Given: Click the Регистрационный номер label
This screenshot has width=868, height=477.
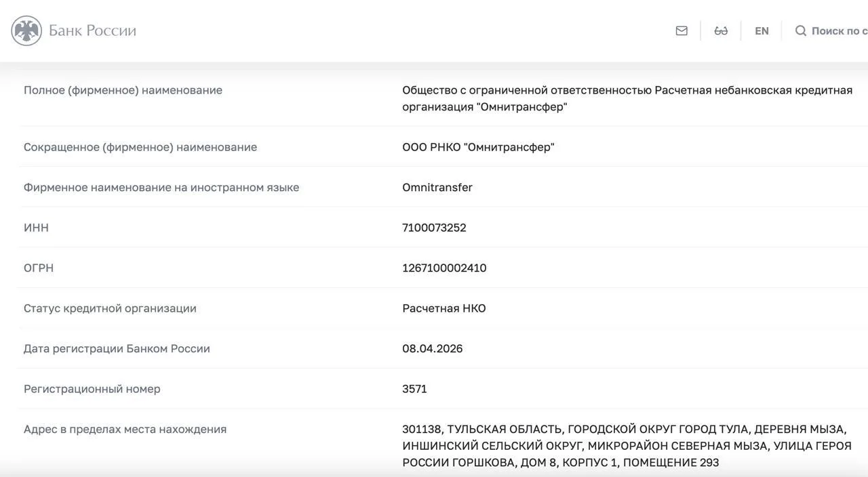Looking at the screenshot, I should [x=92, y=389].
